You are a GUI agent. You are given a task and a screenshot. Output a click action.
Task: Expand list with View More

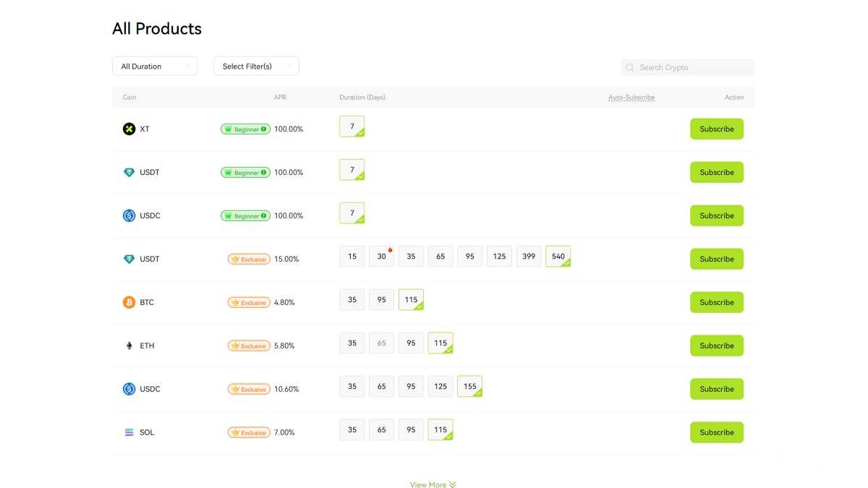click(x=433, y=485)
